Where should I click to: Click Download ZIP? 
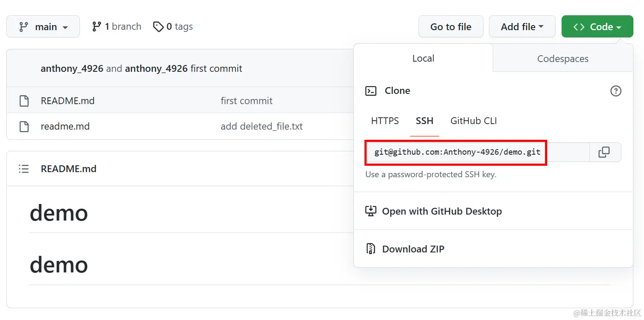point(405,249)
